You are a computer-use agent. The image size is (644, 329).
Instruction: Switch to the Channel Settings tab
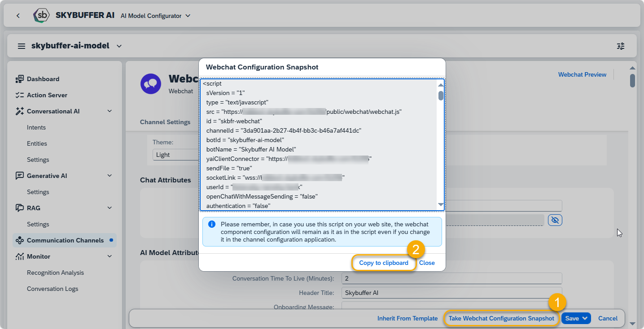point(165,122)
